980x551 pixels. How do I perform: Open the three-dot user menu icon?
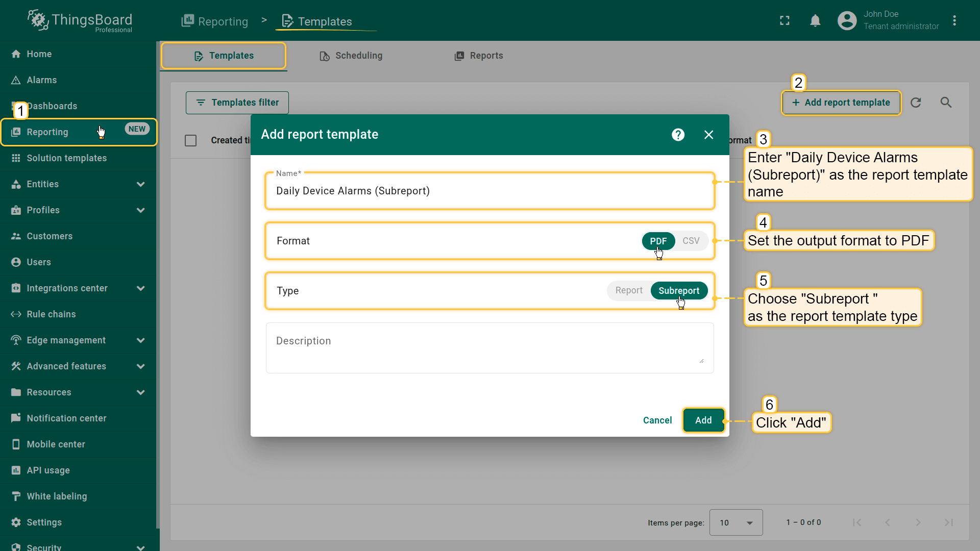coord(954,20)
